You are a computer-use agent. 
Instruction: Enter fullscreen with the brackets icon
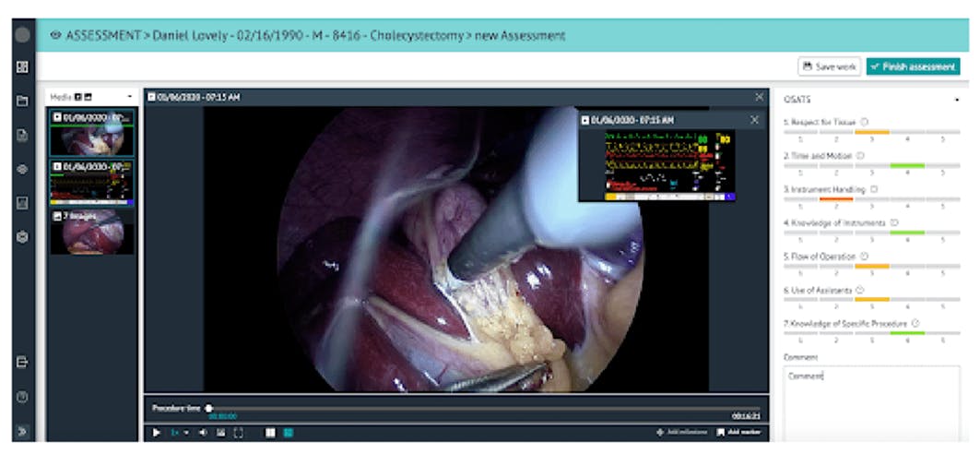238,432
